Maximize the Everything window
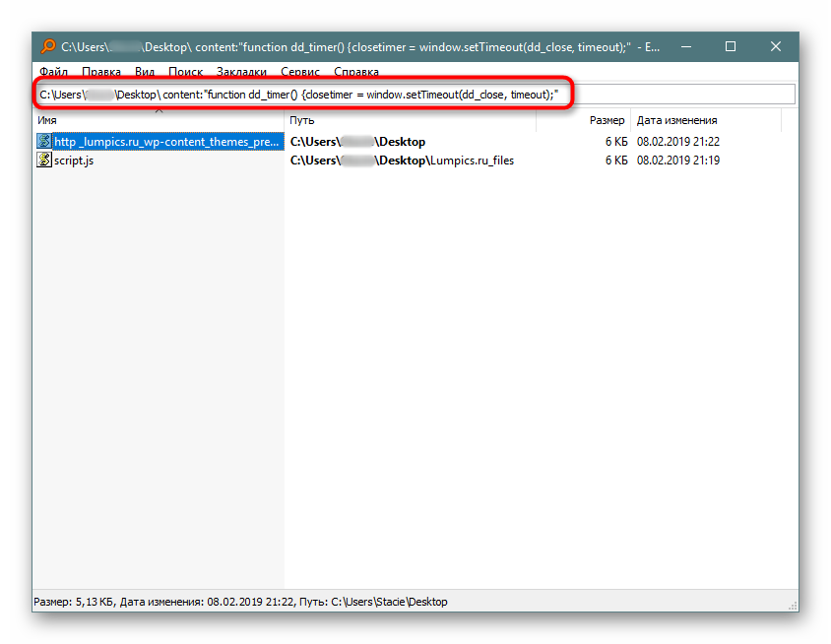Screen dimensions: 831x644 pyautogui.click(x=731, y=46)
